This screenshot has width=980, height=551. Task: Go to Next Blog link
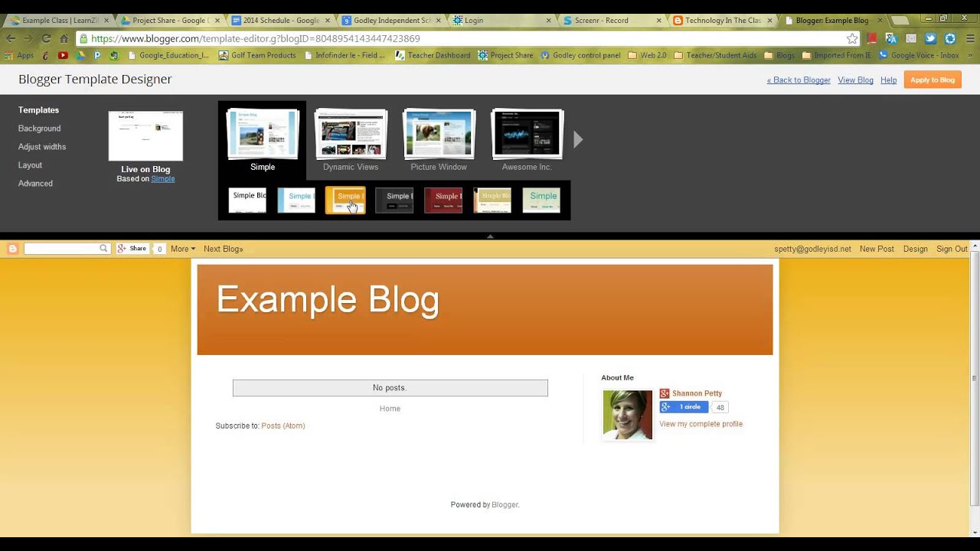coord(223,249)
